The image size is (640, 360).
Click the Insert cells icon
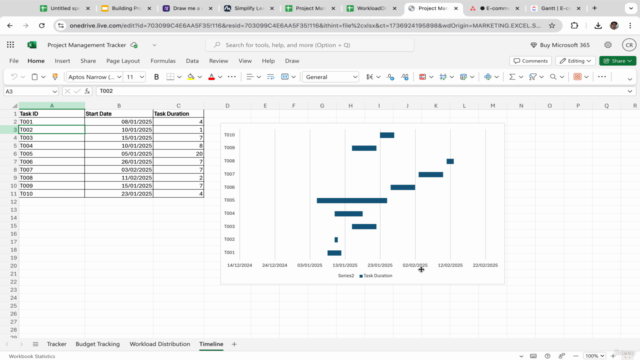488,77
